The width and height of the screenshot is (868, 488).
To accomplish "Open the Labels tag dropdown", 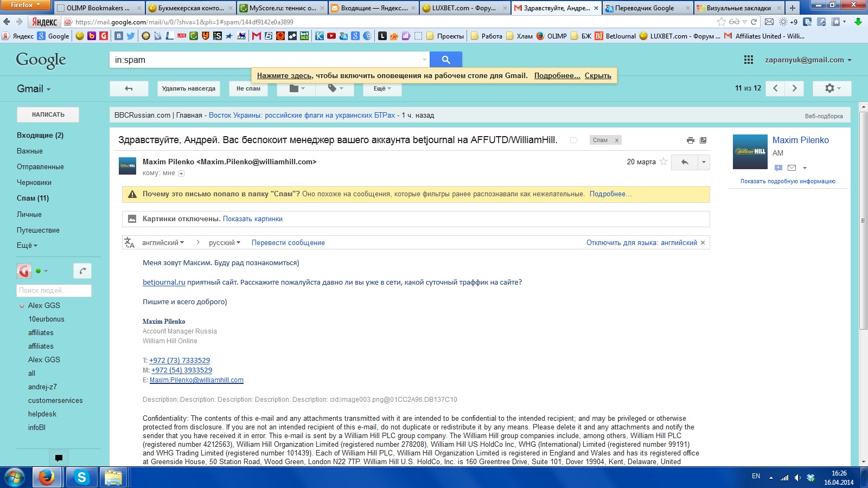I will coord(335,88).
